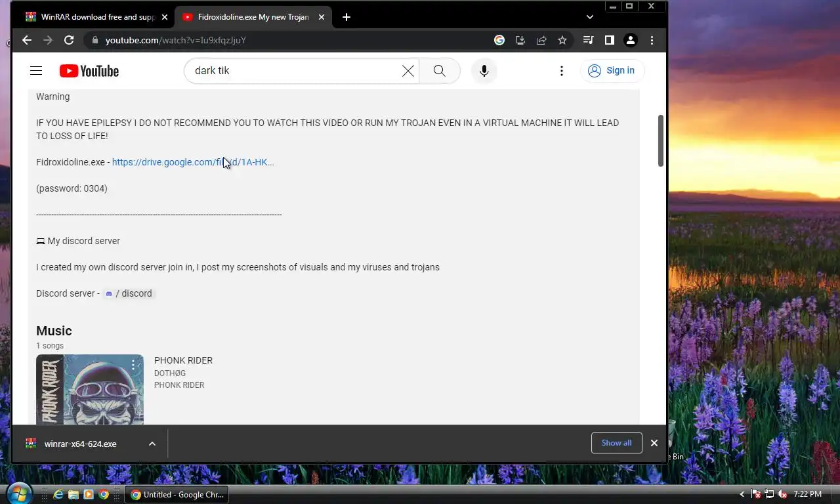Click PHONK RIDER song title
Screen dimensions: 840x504
click(x=183, y=360)
